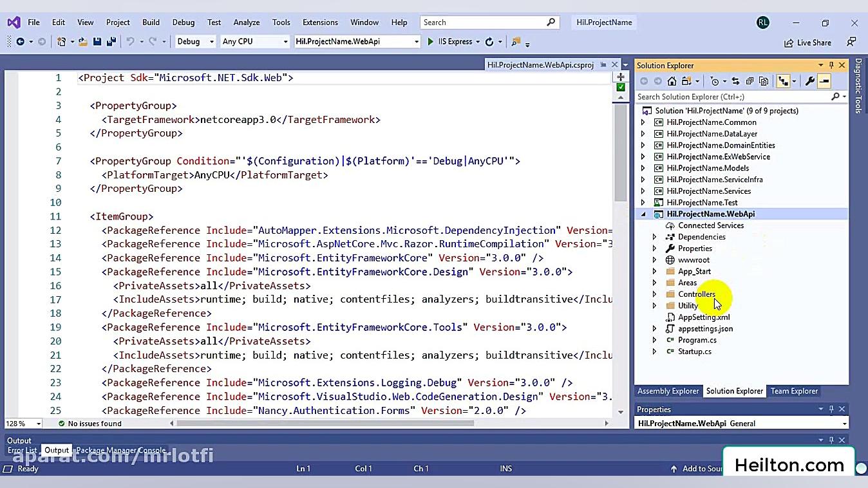Close the Hil.ProjectName.WebApi.csproj tab

pos(615,65)
